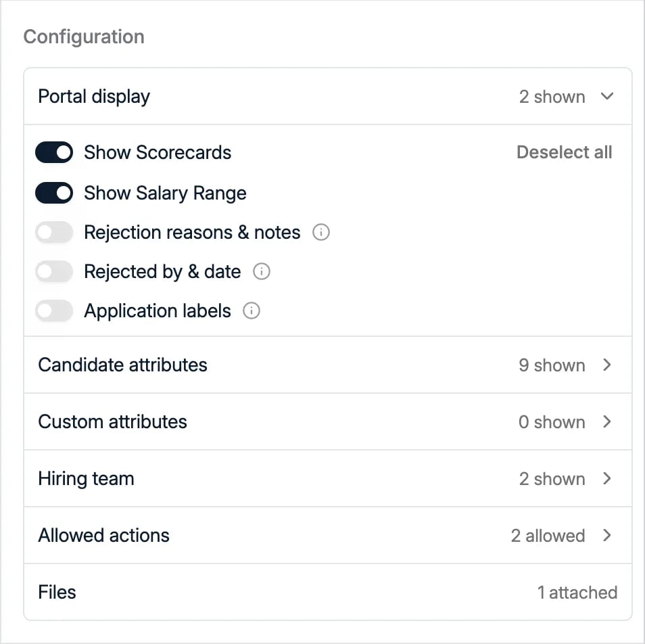Viewport: 645px width, 644px height.
Task: Turn off the Show Scorecards toggle
Action: coord(54,152)
